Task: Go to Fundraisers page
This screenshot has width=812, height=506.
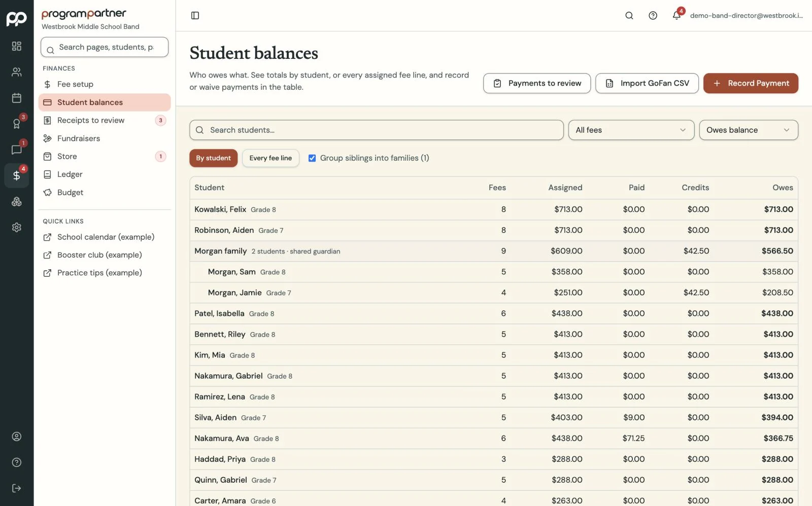Action: pyautogui.click(x=105, y=138)
